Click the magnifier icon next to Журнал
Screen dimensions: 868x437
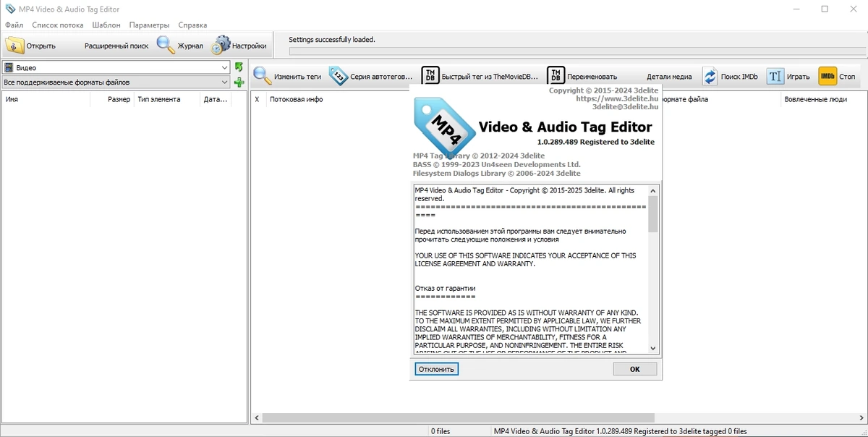(166, 45)
